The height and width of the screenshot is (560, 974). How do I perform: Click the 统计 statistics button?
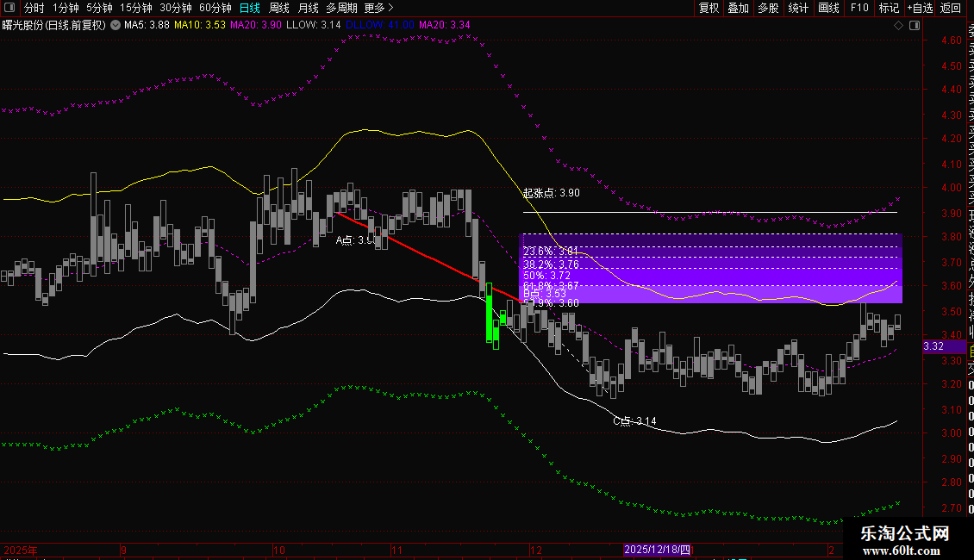pos(798,8)
